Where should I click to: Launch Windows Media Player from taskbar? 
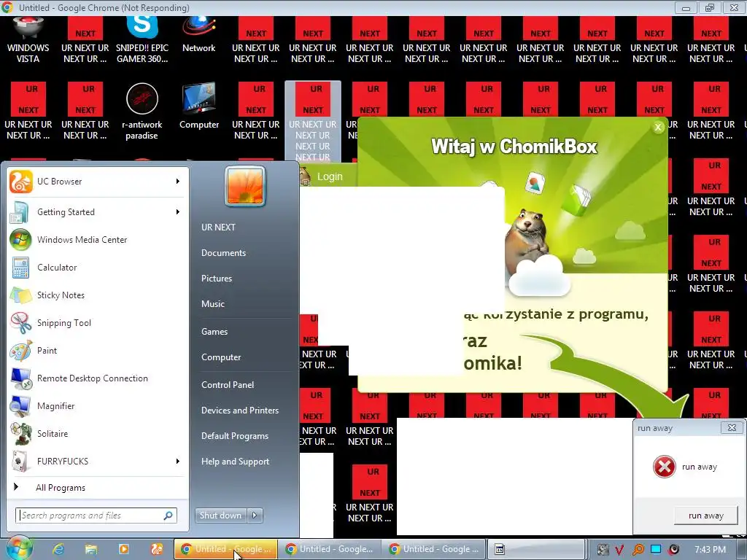pos(123,549)
